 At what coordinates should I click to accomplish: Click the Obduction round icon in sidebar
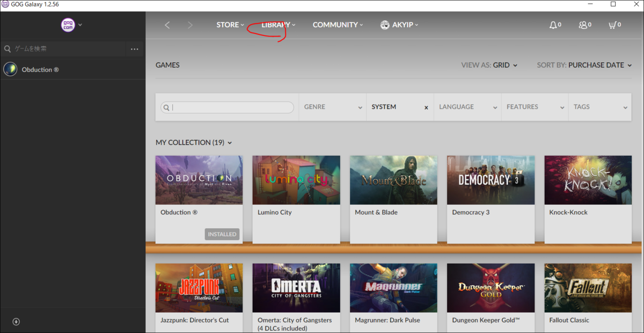click(10, 69)
